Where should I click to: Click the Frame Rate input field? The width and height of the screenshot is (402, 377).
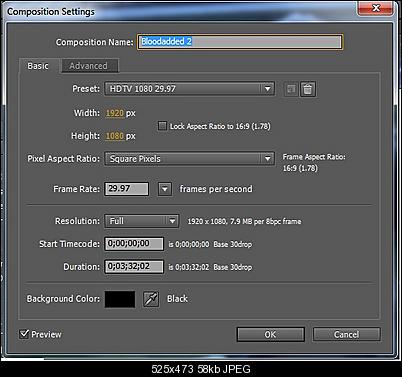[127, 189]
